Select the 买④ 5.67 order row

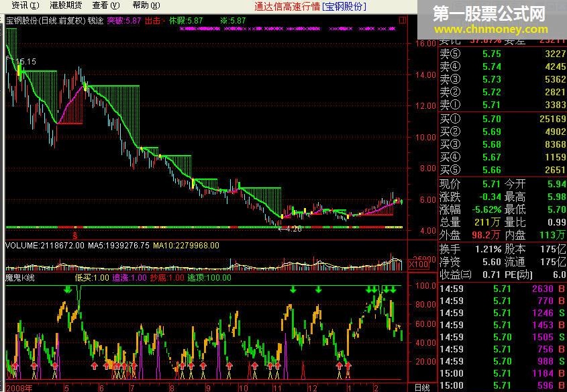503,157
